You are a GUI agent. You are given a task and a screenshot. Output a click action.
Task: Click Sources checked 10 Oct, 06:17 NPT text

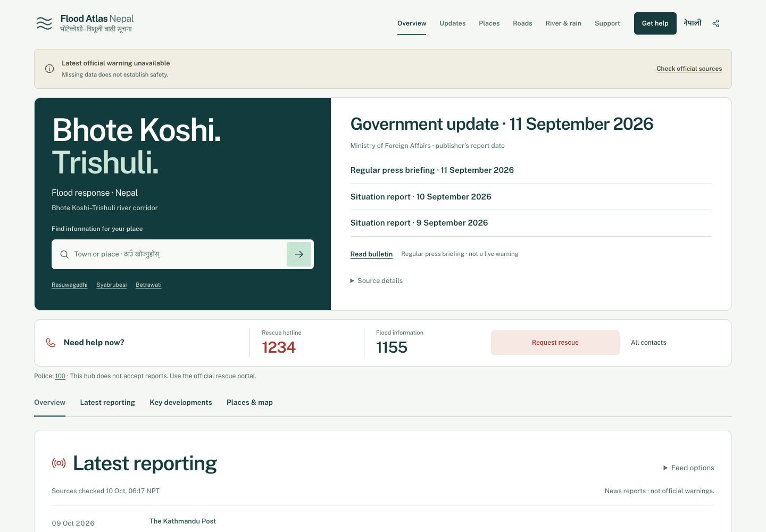pyautogui.click(x=105, y=491)
